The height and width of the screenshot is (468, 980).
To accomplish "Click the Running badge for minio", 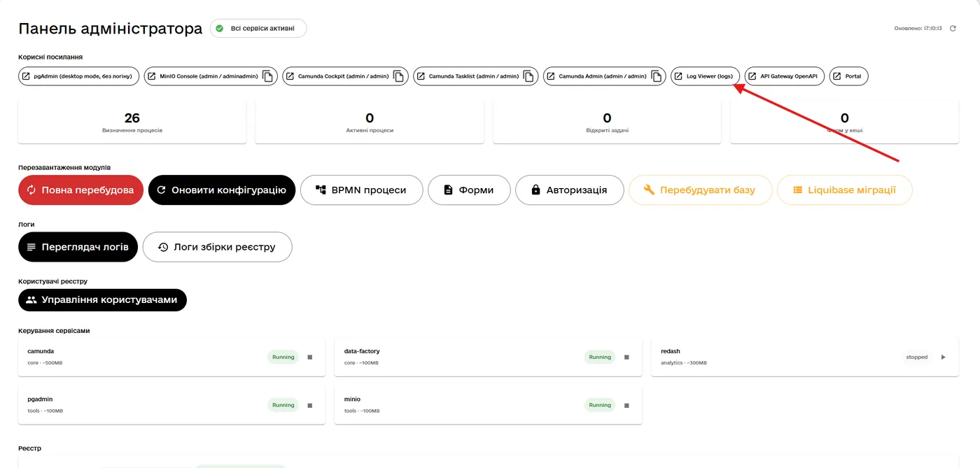I will point(600,405).
